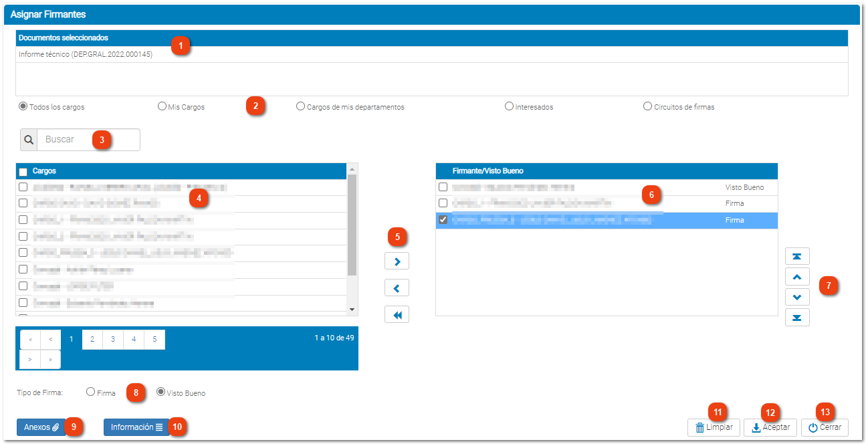Set Tipo de Firma to Firma
The height and width of the screenshot is (446, 868).
coord(90,393)
